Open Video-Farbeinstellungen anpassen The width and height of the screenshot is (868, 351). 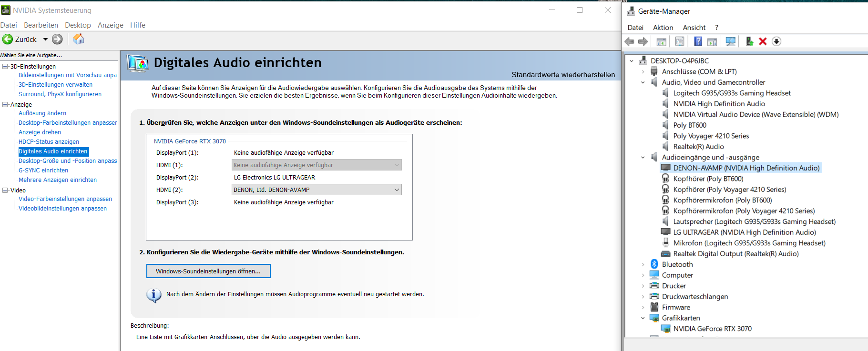[x=65, y=199]
